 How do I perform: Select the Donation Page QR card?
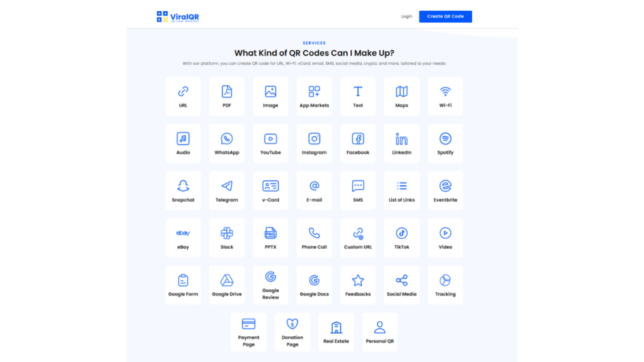coord(292,332)
